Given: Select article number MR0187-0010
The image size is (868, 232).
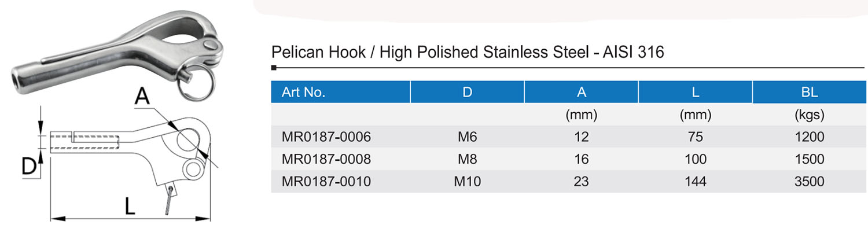Looking at the screenshot, I should click(x=326, y=182).
